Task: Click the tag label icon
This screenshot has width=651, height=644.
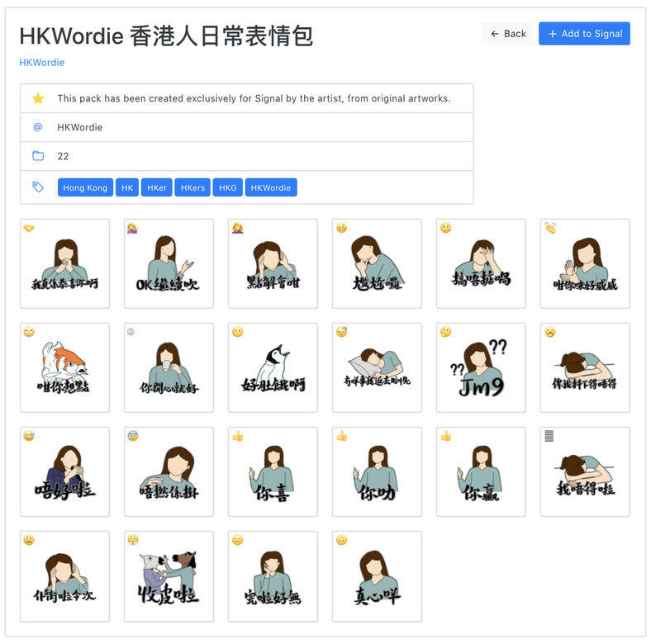Action: pos(38,187)
